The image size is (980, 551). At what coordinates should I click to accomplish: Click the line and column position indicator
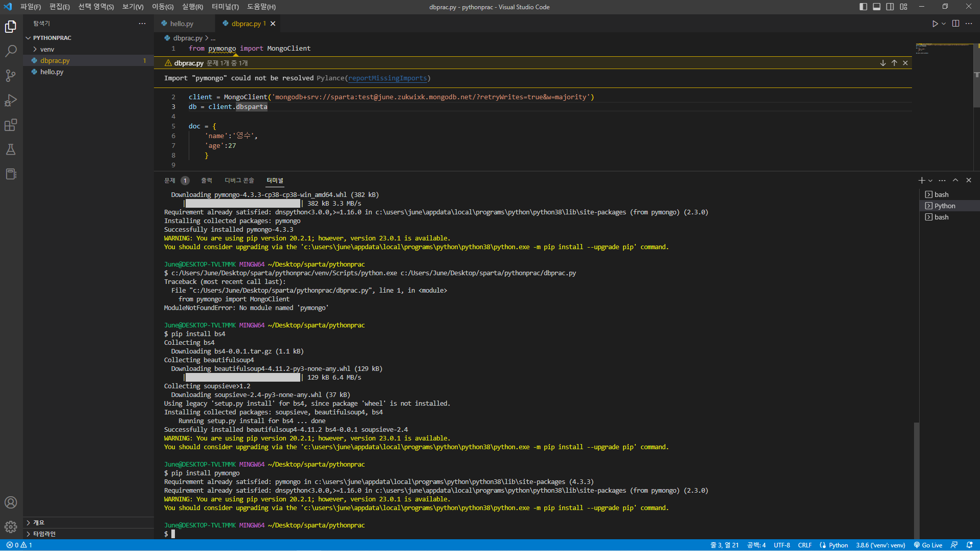click(725, 545)
